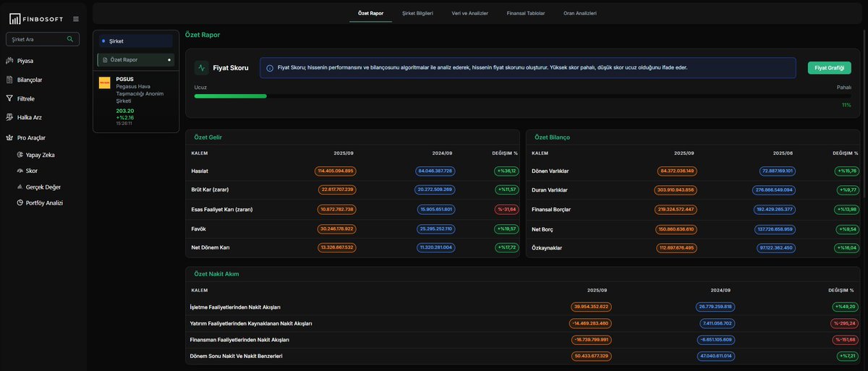Click Hasılat change badge +%36,12
The image size is (868, 371).
coord(506,171)
